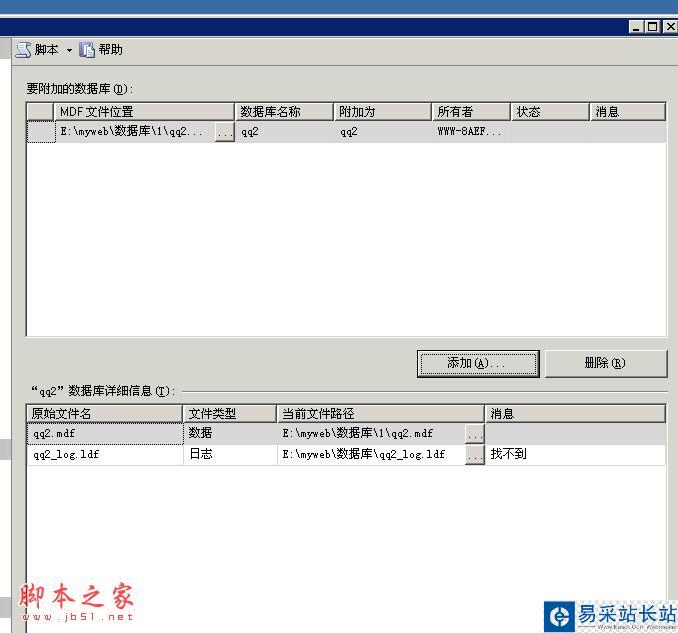Click the 脚本 script icon in toolbar

[23, 50]
